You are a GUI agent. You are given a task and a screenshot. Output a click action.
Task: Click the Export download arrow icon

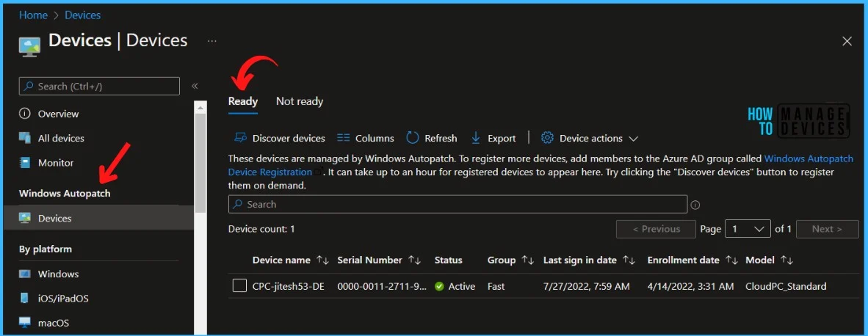(x=476, y=138)
